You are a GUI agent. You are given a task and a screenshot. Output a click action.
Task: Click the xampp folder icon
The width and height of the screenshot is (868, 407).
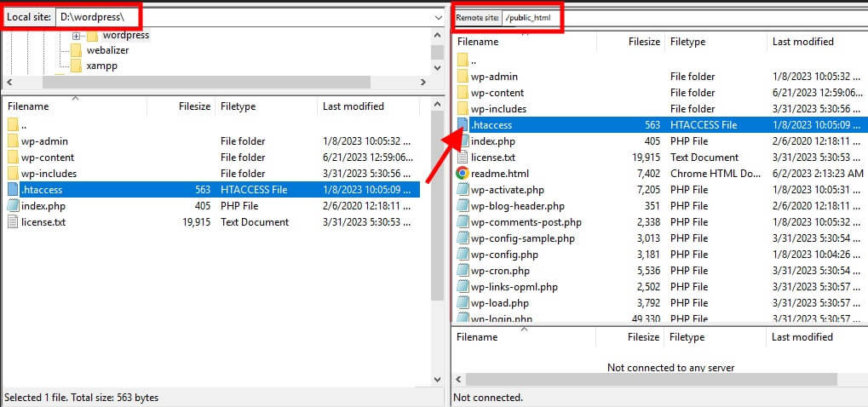point(77,66)
